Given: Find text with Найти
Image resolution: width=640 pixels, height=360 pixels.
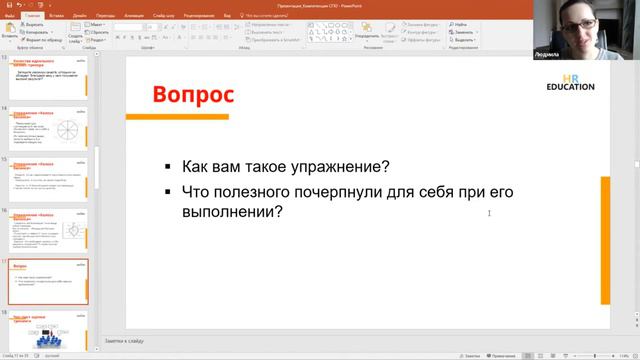Looking at the screenshot, I should pos(458,25).
